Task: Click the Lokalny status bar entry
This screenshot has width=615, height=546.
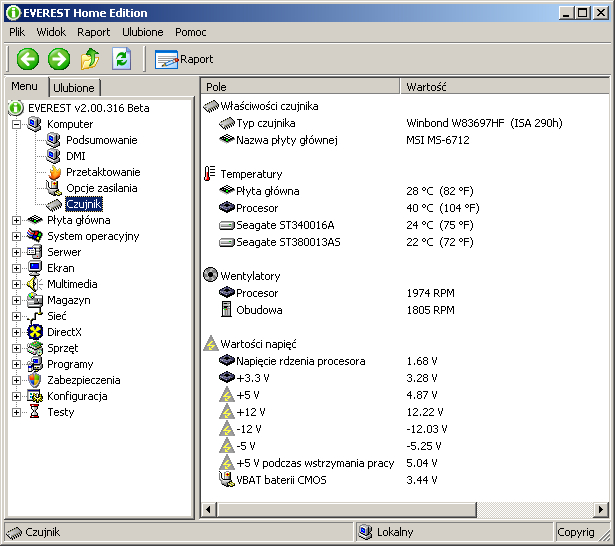Action: [453, 532]
